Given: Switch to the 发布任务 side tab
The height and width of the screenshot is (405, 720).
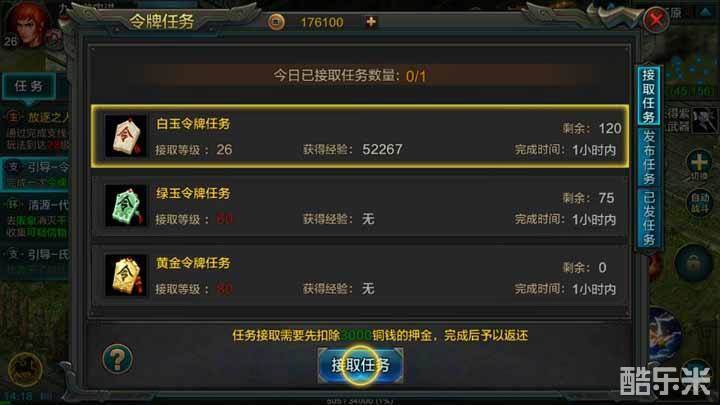Looking at the screenshot, I should pyautogui.click(x=648, y=157).
